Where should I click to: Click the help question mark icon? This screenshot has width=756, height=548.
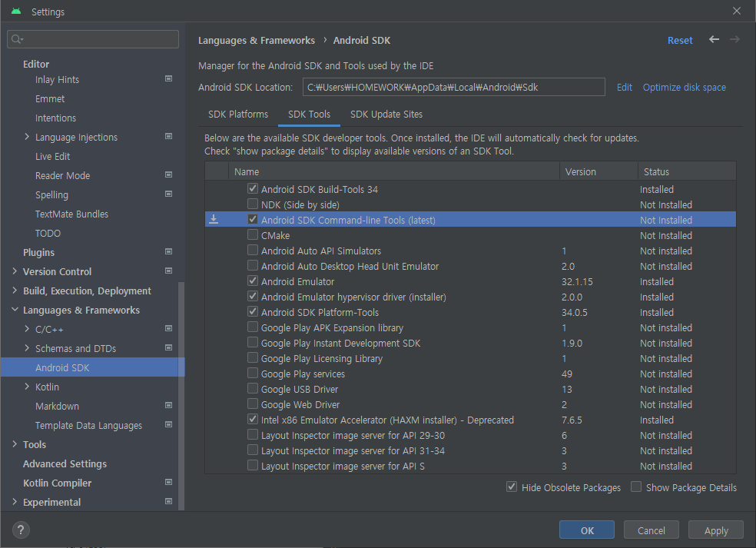tap(20, 530)
